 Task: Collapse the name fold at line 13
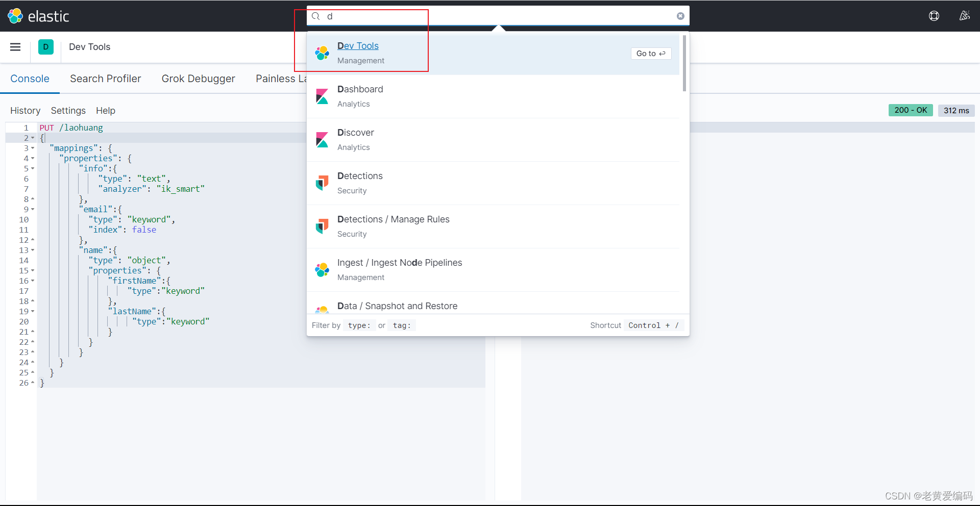[33, 250]
